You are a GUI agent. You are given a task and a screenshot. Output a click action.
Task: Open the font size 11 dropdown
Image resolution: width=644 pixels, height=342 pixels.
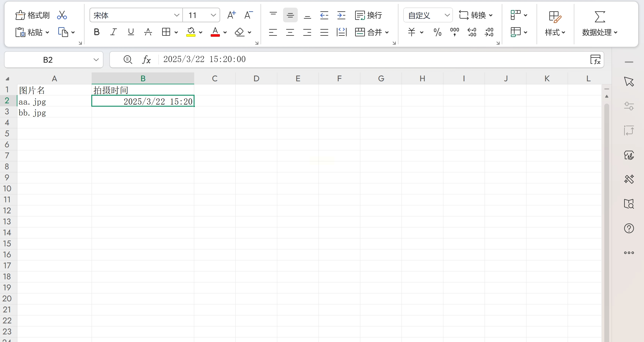(213, 15)
